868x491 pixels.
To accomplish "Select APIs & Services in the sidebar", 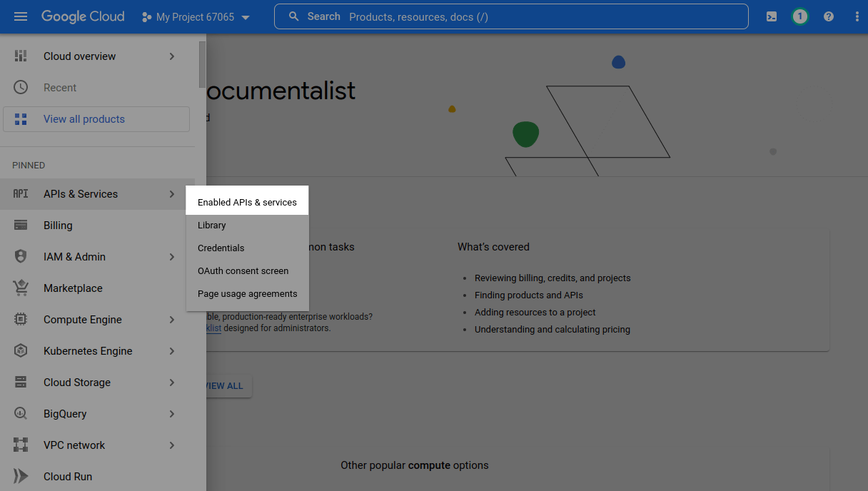I will [98, 194].
